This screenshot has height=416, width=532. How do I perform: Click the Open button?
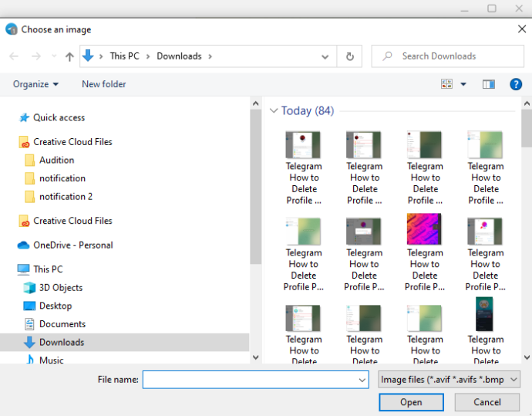click(x=411, y=402)
